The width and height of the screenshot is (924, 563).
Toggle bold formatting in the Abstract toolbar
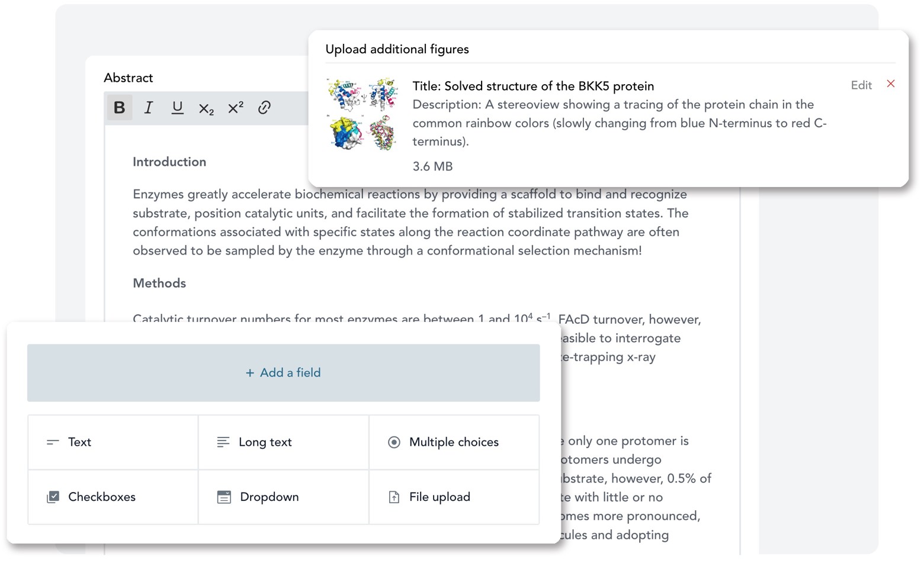click(x=119, y=108)
